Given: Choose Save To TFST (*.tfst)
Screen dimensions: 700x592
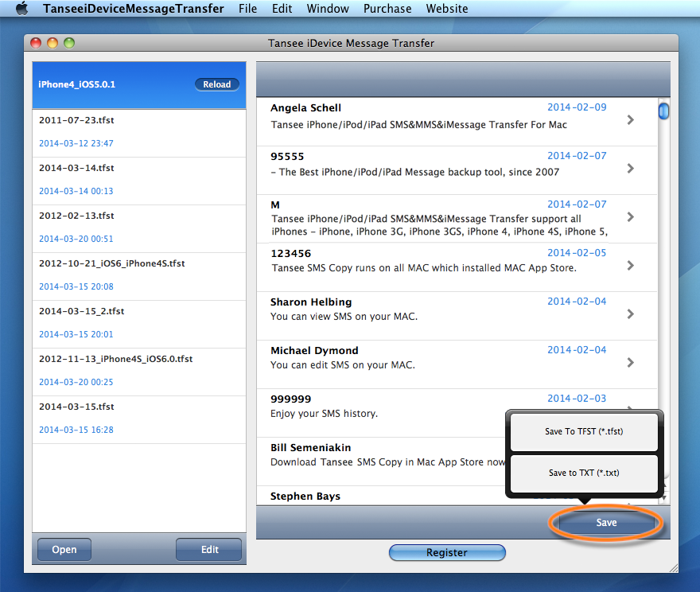Looking at the screenshot, I should [584, 432].
